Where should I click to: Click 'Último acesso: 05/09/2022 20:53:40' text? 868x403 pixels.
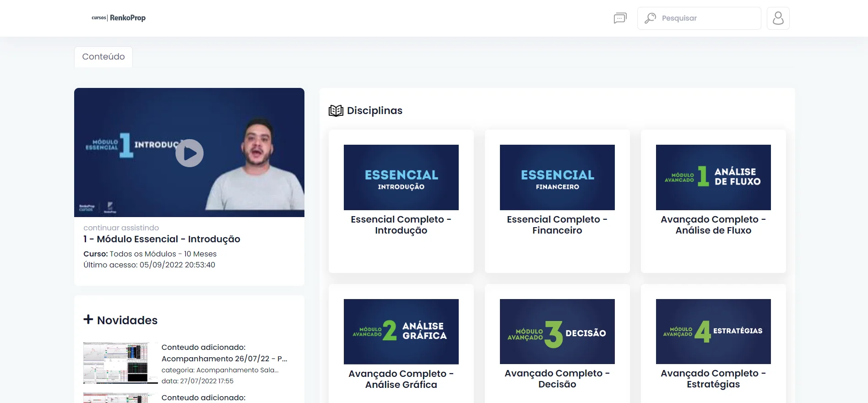click(x=149, y=265)
